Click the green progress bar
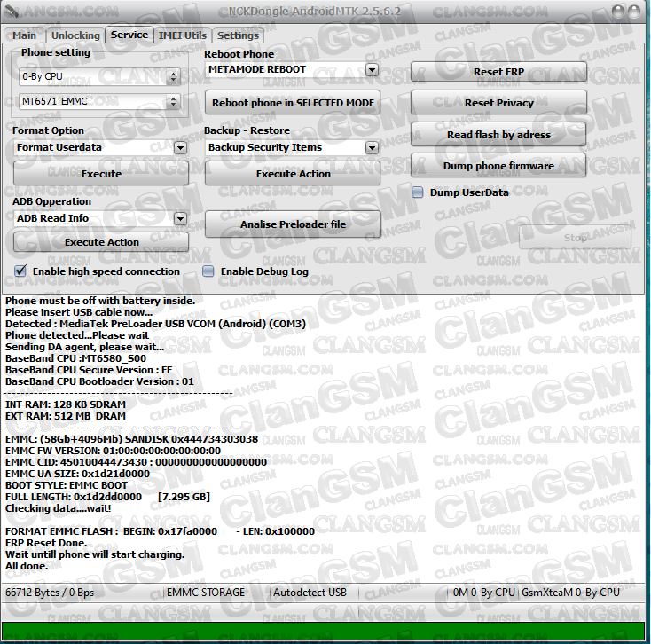This screenshot has width=651, height=644. (325, 632)
